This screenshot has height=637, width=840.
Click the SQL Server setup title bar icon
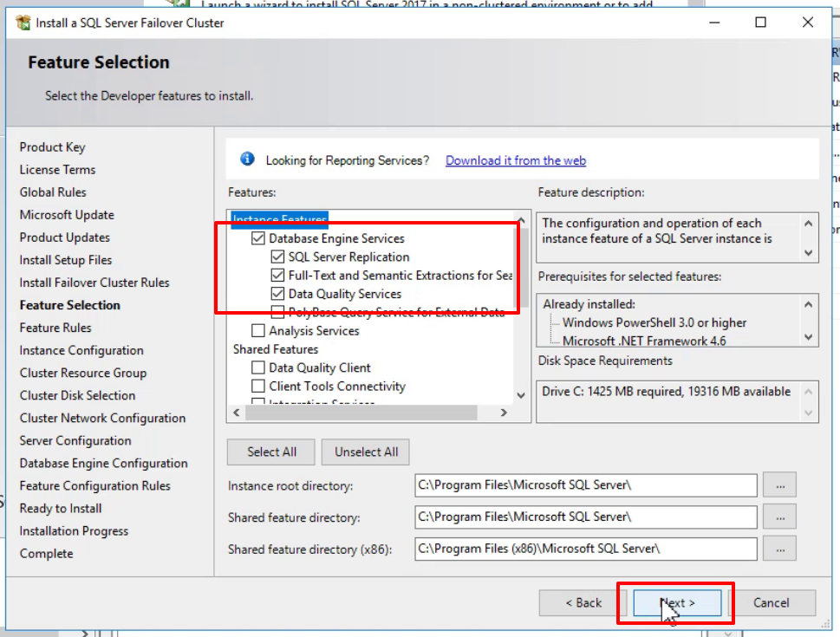tap(23, 23)
